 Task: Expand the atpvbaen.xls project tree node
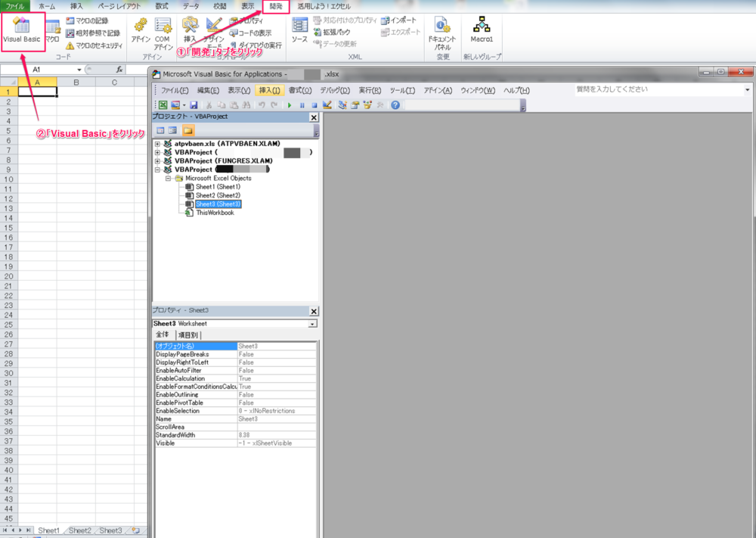pyautogui.click(x=157, y=143)
